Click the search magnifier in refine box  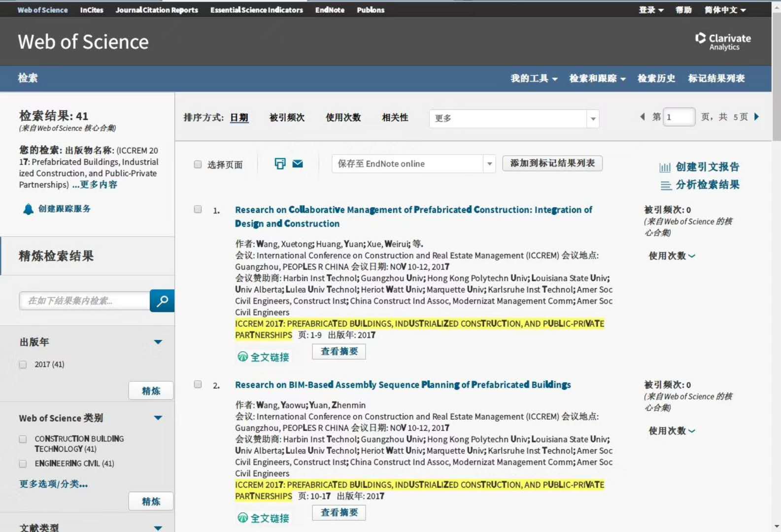pos(162,300)
